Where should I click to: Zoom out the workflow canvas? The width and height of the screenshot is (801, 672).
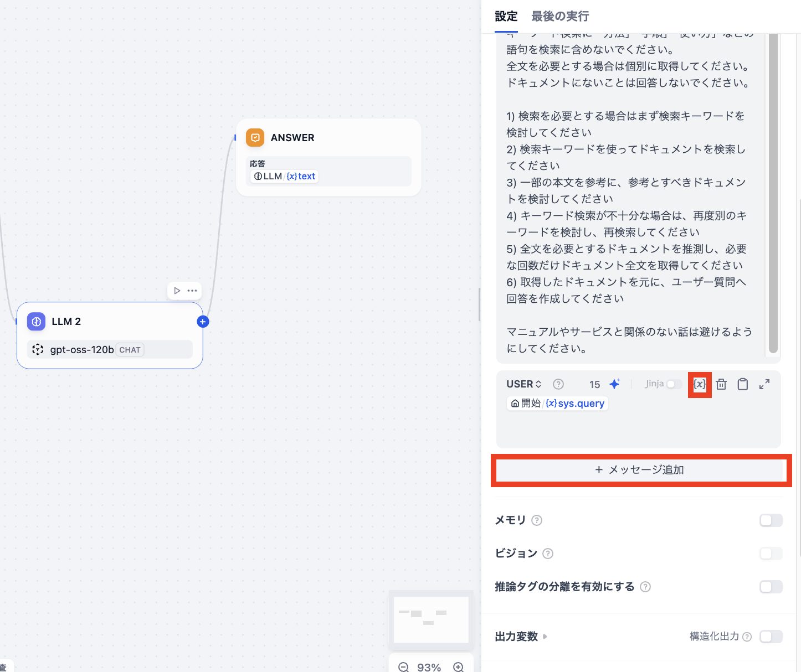[x=403, y=667]
